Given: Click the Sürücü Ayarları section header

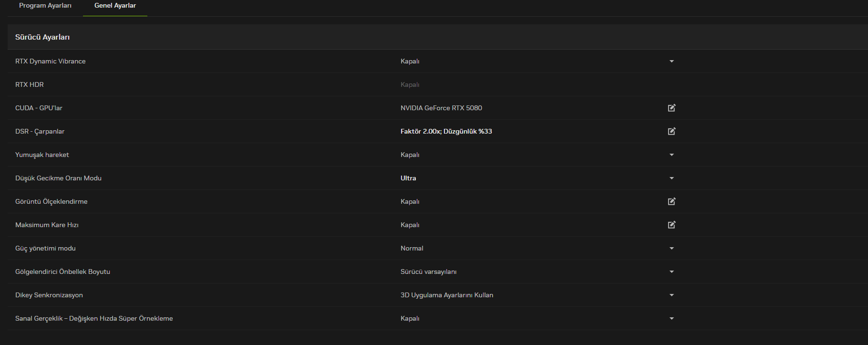Looking at the screenshot, I should (42, 37).
